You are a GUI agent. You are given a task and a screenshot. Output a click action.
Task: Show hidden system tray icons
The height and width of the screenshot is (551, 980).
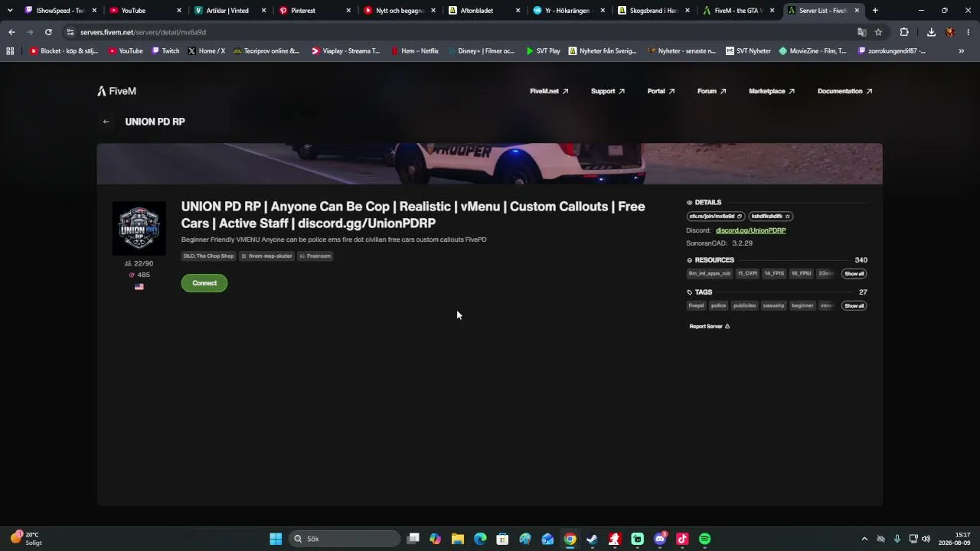click(x=864, y=539)
